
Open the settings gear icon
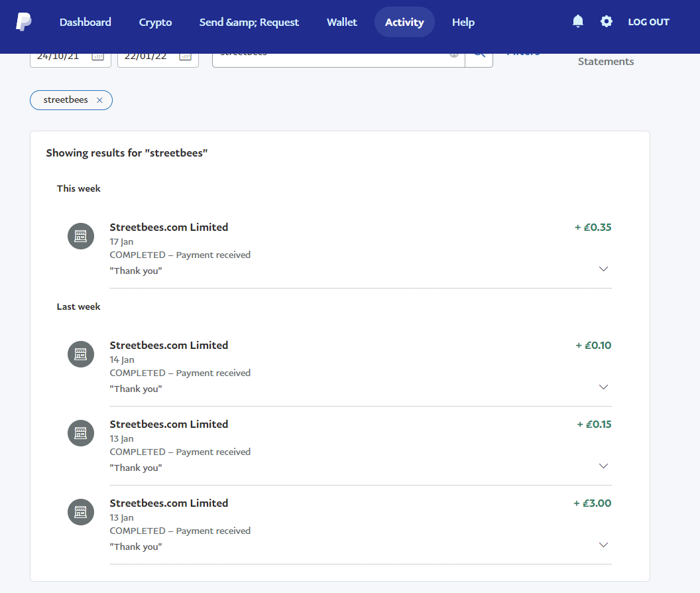tap(607, 21)
